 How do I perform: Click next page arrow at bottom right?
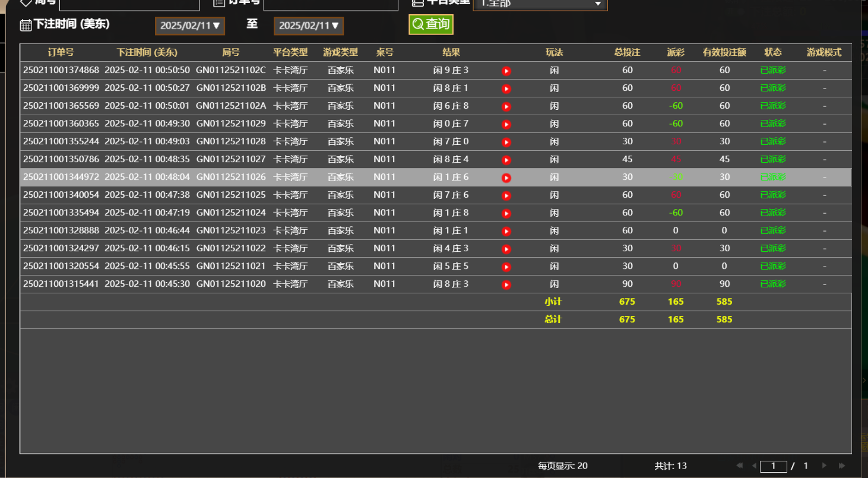[x=825, y=466]
